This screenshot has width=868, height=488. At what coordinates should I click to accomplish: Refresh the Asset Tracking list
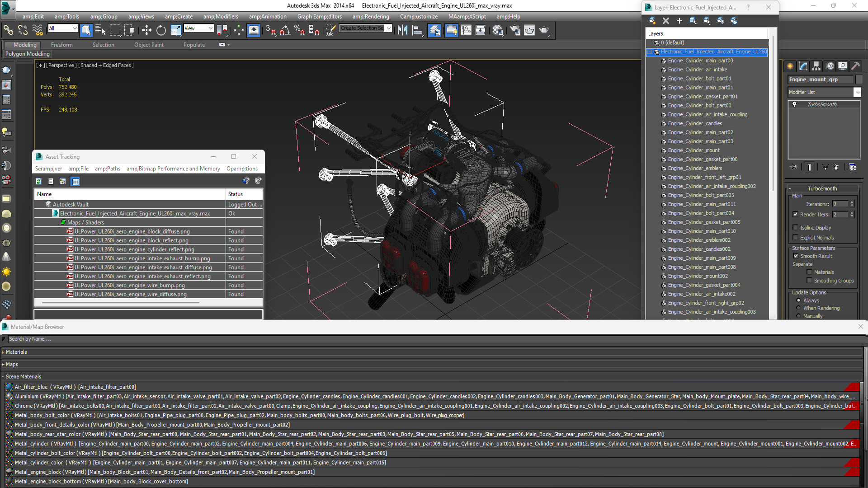pyautogui.click(x=39, y=181)
